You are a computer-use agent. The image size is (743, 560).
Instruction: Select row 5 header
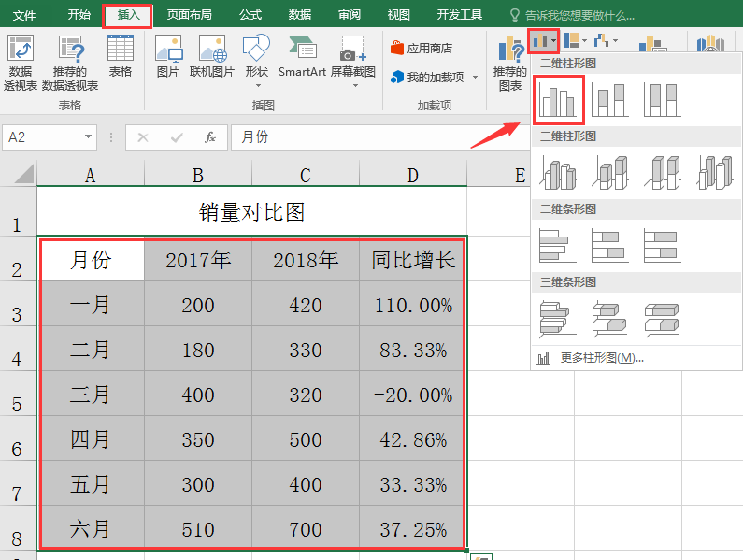pos(18,394)
